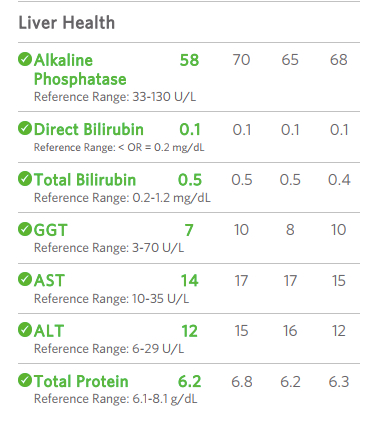This screenshot has width=381, height=429.
Task: Open the Alkaline Phosphatase test name
Action: pos(80,70)
